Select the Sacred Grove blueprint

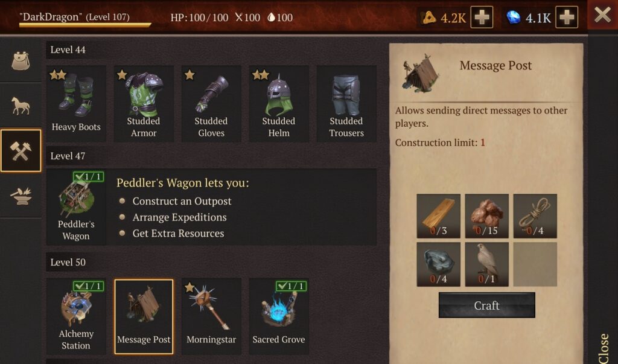(279, 316)
